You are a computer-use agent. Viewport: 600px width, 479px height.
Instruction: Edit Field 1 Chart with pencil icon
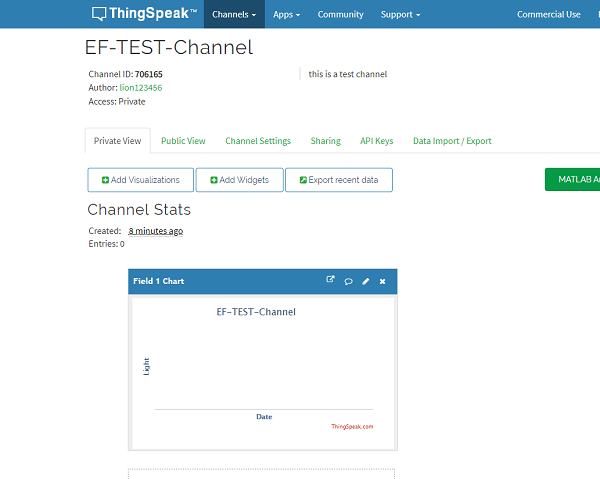click(x=366, y=282)
